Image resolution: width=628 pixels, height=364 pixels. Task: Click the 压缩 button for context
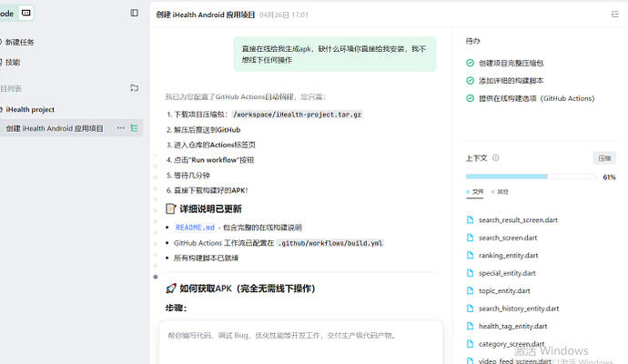click(x=604, y=157)
